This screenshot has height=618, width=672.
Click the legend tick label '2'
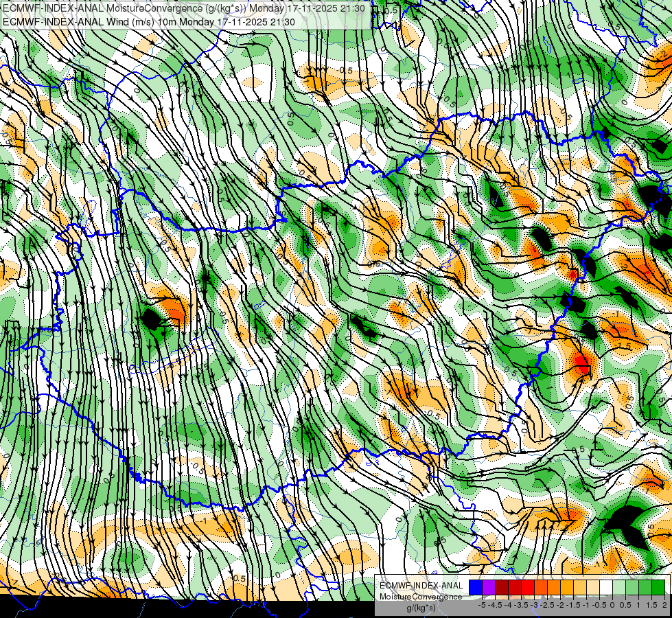pos(664,605)
